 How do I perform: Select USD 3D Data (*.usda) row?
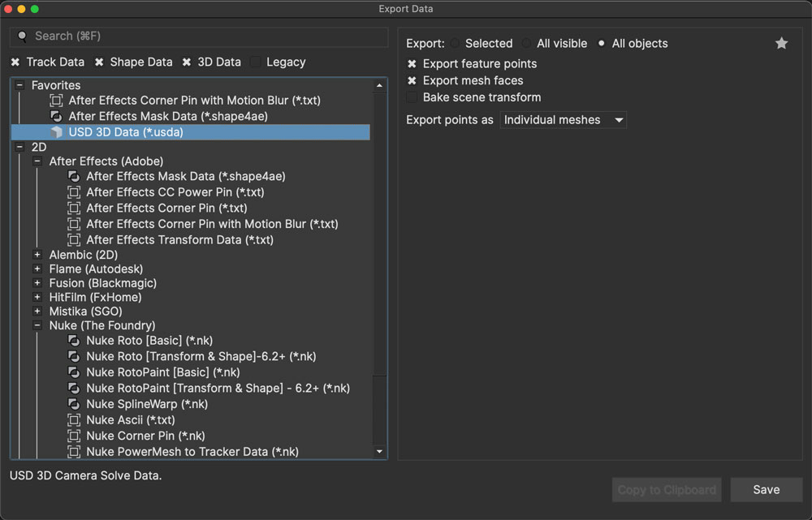pos(191,132)
